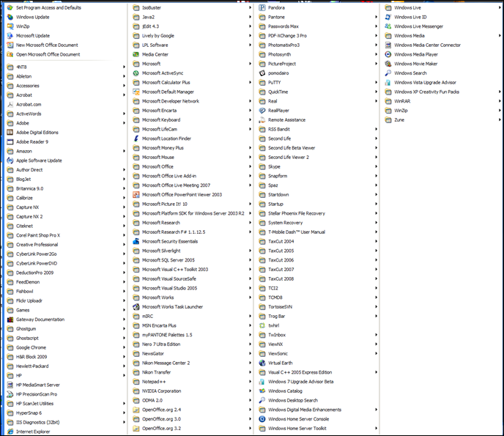The height and width of the screenshot is (436, 504).
Task: Click the Microsoft Security Essentials icon
Action: point(136,241)
